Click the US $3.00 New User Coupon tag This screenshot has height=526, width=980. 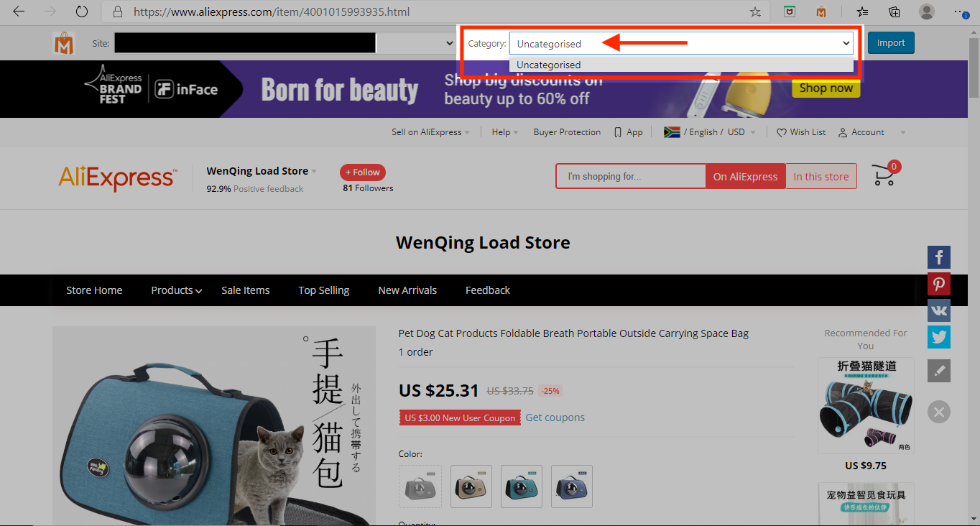click(x=460, y=418)
